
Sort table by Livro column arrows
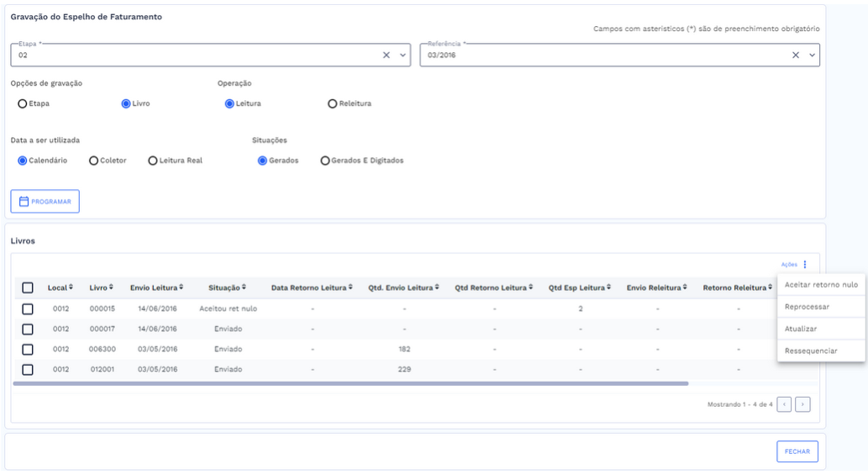pyautogui.click(x=111, y=288)
